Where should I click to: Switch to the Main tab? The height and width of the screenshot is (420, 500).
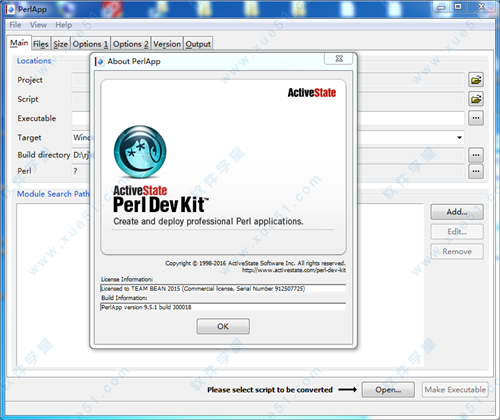pyautogui.click(x=19, y=43)
